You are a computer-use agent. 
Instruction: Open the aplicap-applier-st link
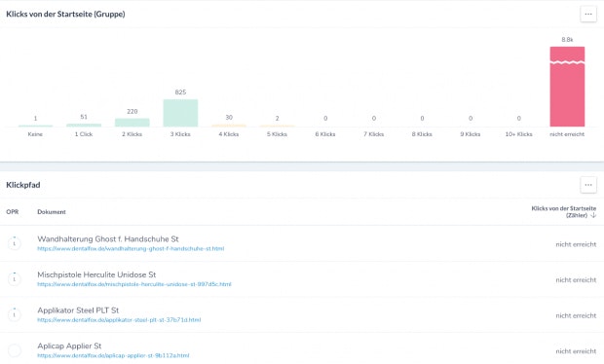[113, 355]
